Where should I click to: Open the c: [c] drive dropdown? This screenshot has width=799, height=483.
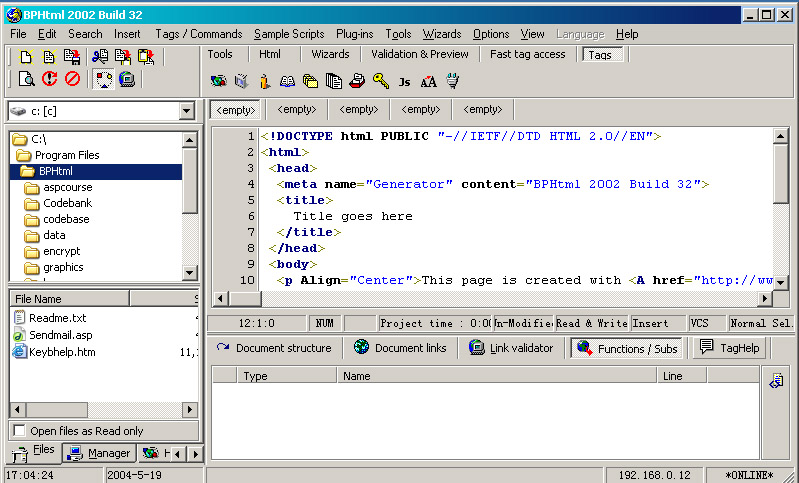coord(187,111)
